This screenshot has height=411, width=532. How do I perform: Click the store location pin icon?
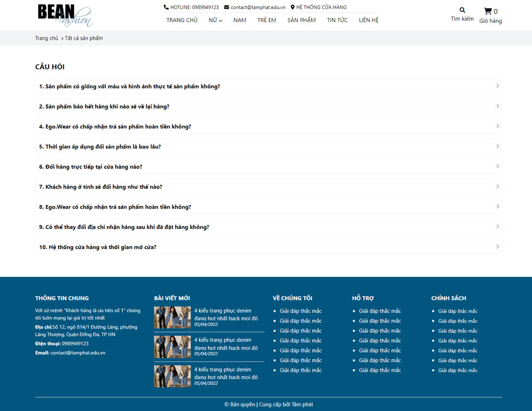293,7
